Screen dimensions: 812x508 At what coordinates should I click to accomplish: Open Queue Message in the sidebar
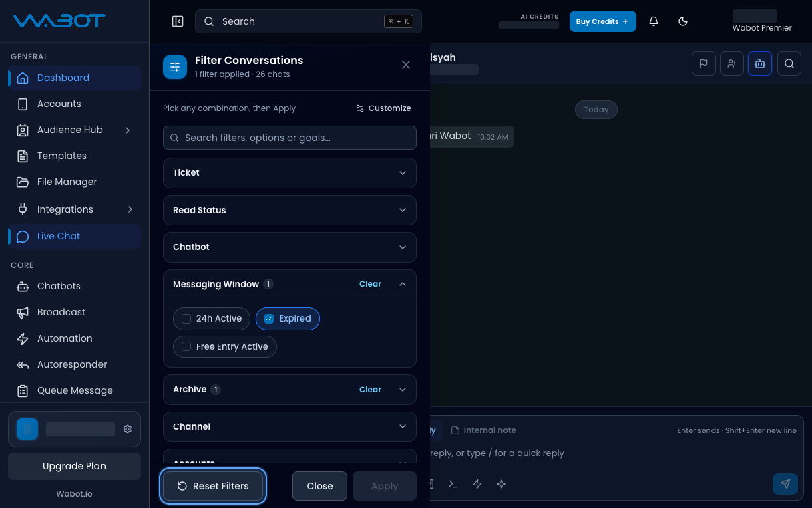[74, 390]
